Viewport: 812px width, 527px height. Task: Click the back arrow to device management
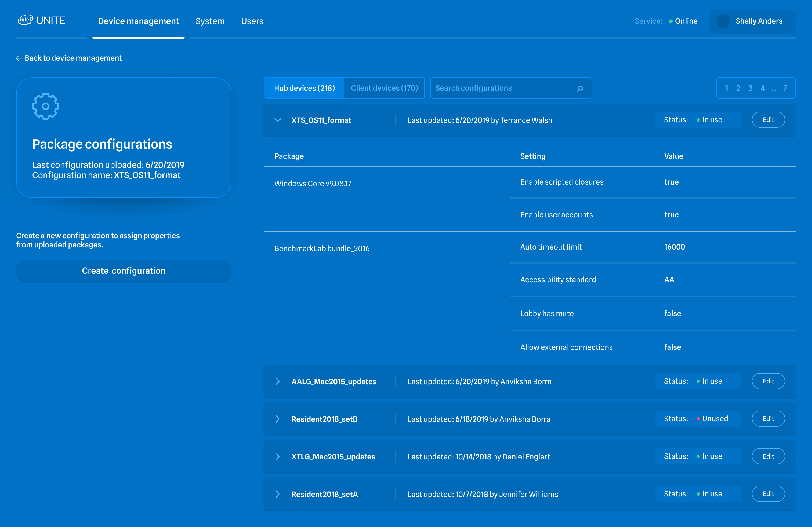(19, 58)
